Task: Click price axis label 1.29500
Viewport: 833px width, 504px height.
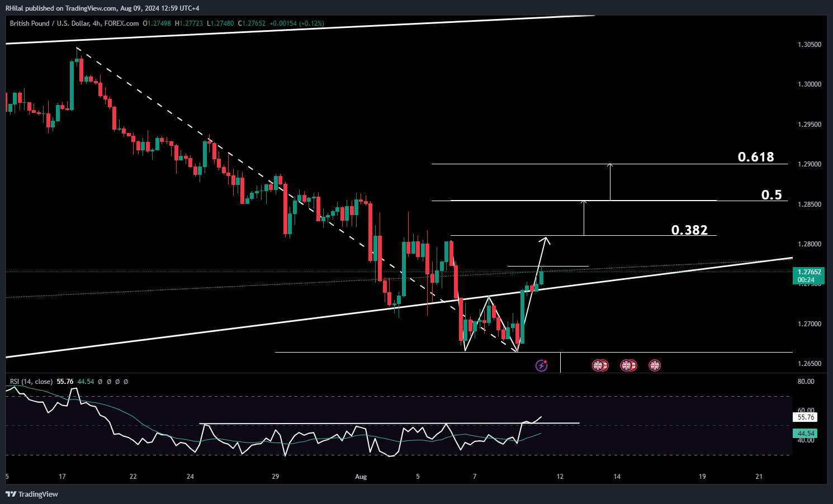Action: click(x=810, y=125)
